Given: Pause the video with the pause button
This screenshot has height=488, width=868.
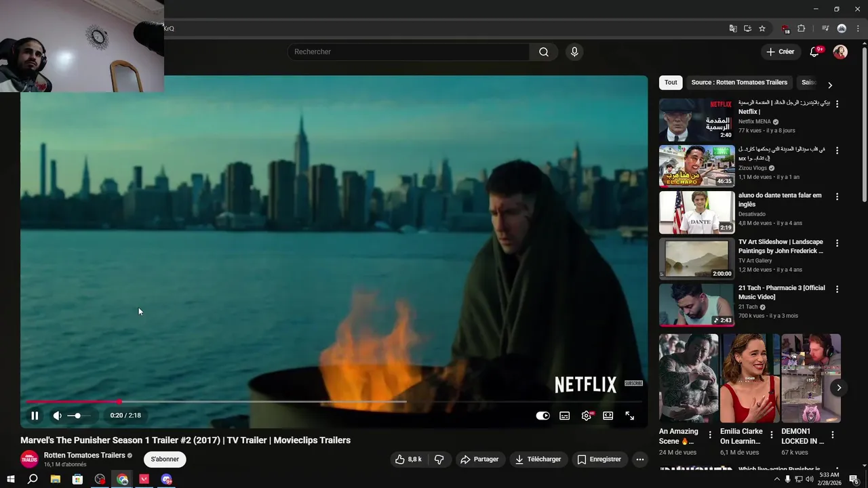Looking at the screenshot, I should (35, 415).
